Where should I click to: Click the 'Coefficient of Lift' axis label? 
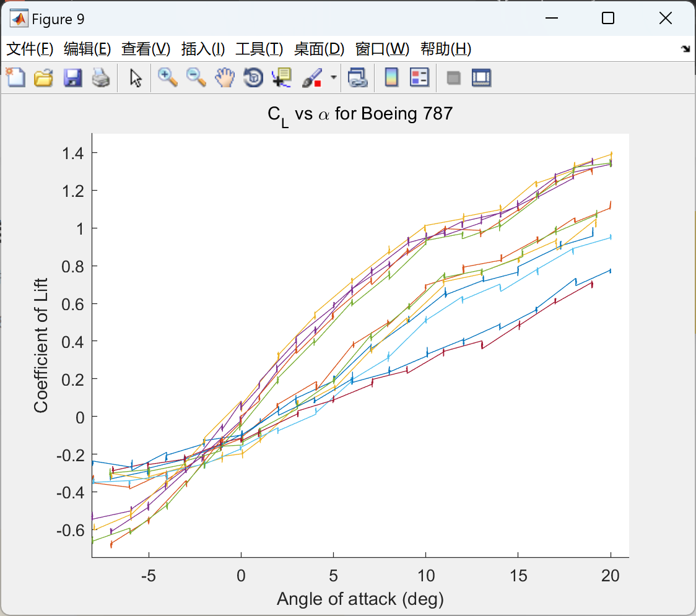click(41, 345)
